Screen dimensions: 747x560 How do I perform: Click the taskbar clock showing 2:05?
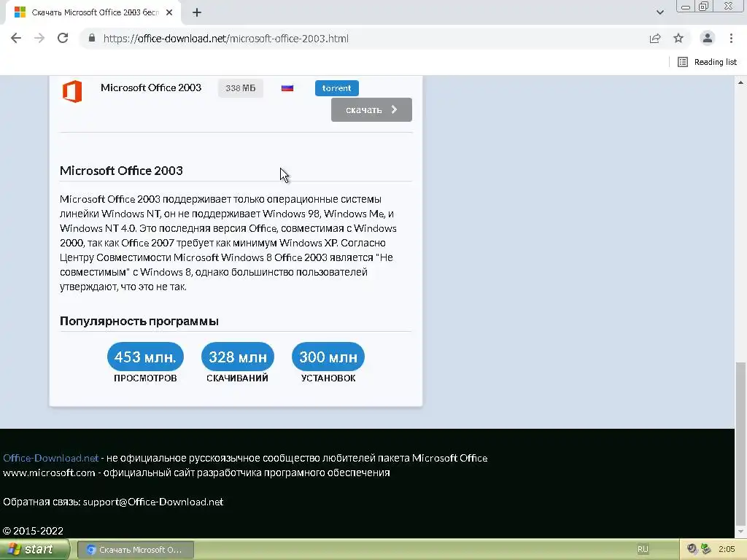click(727, 549)
